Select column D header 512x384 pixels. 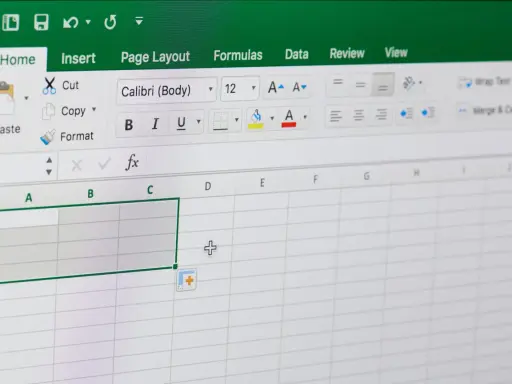pyautogui.click(x=208, y=186)
